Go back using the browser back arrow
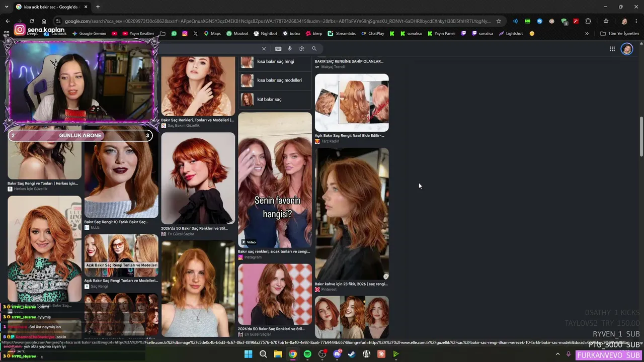 click(8, 21)
